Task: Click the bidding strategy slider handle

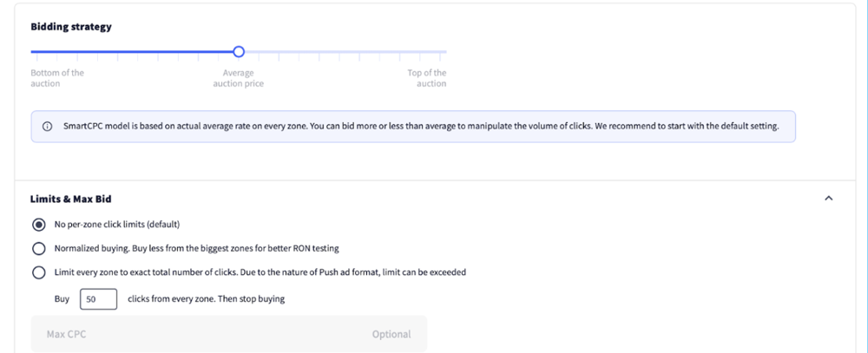Action: 239,52
